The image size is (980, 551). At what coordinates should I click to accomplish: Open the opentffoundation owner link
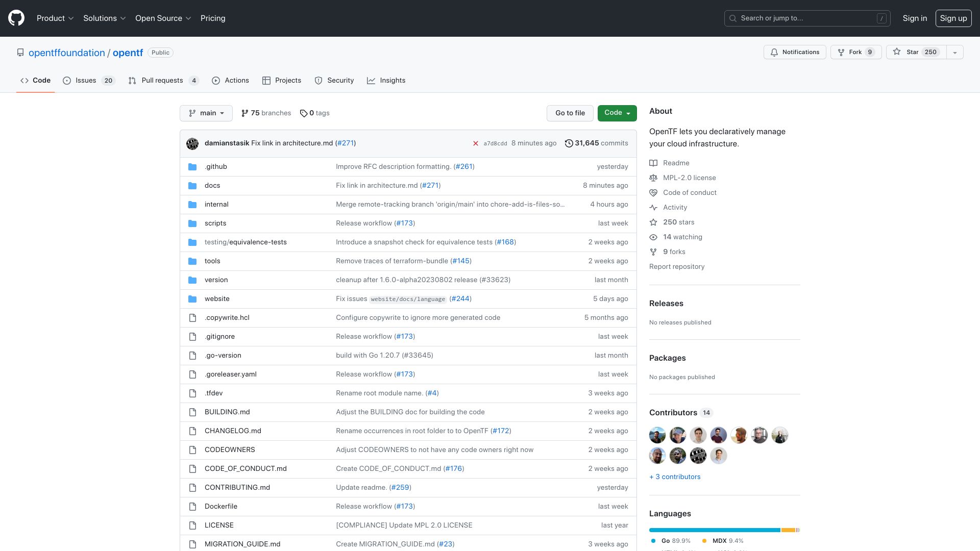[x=67, y=53]
